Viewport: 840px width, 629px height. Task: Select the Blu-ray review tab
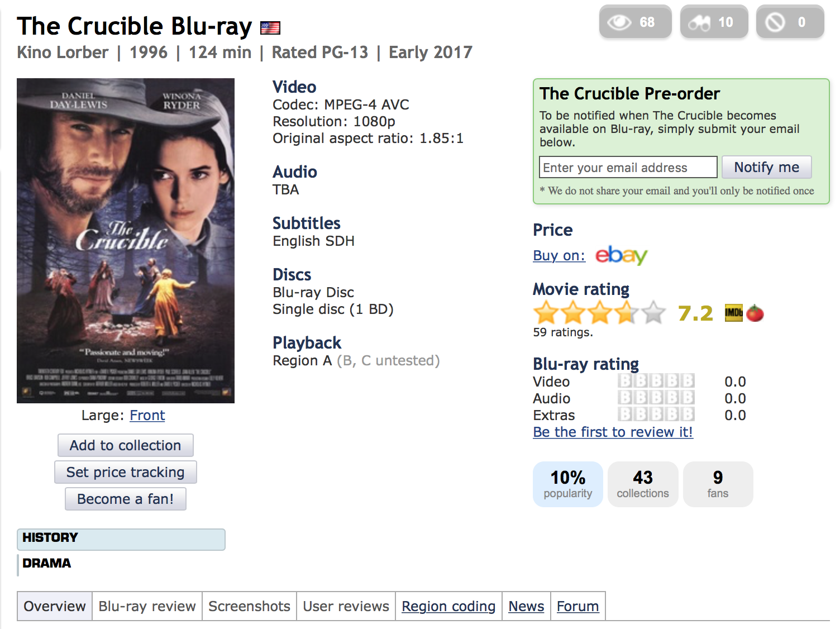[147, 606]
